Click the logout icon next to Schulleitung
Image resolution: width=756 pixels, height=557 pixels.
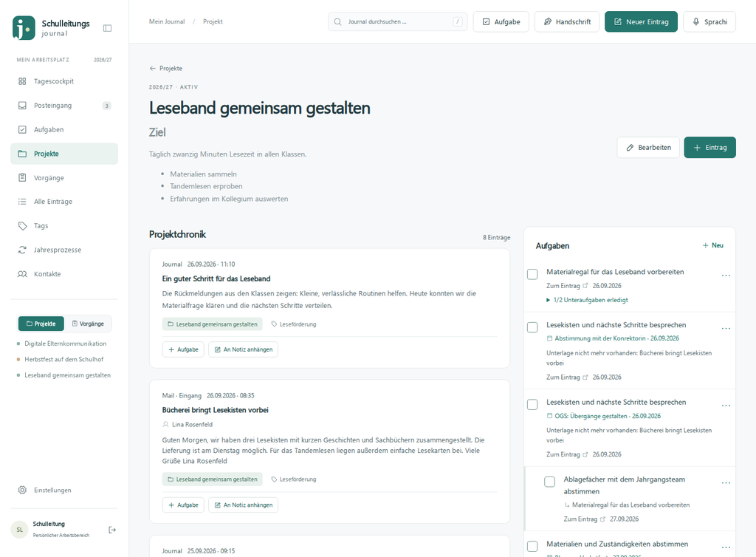pos(112,530)
